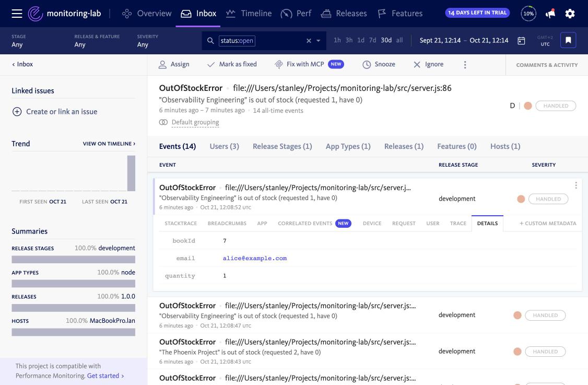Viewport: 588px width, 385px height.
Task: Open the UTC timezone selector
Action: tap(545, 41)
